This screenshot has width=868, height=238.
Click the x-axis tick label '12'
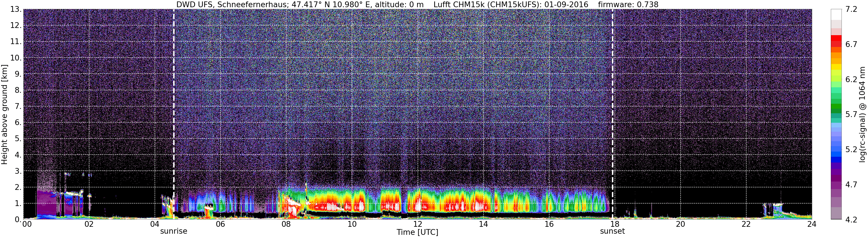(417, 224)
